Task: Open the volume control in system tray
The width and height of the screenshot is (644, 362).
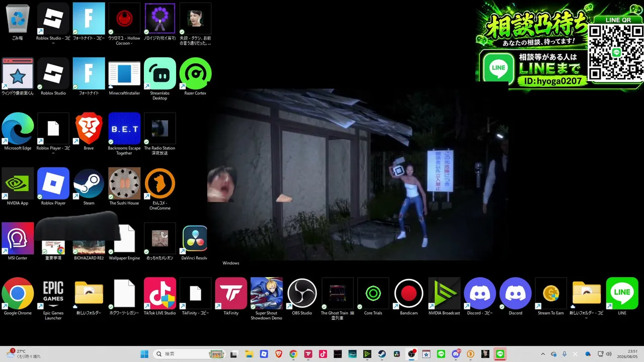Action: point(609,354)
